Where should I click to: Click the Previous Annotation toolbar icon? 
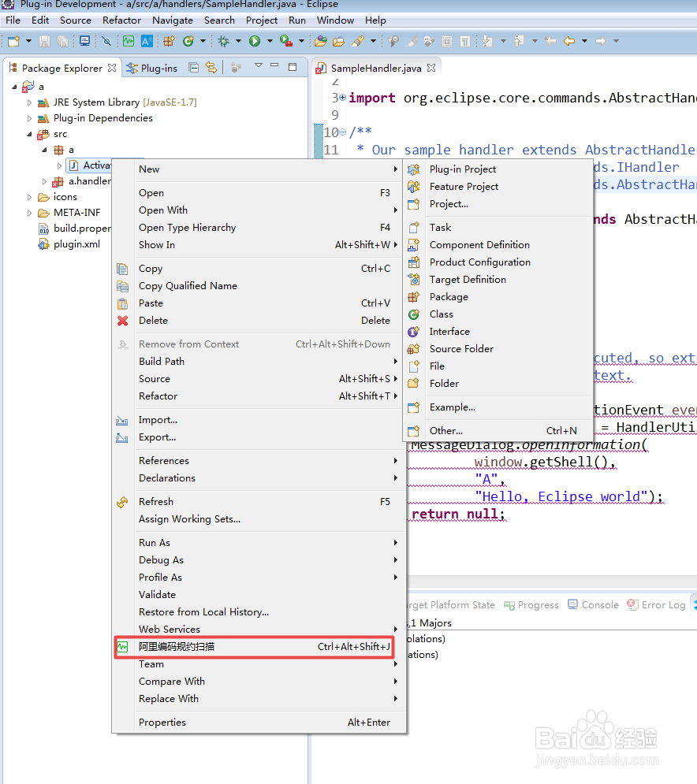point(519,41)
